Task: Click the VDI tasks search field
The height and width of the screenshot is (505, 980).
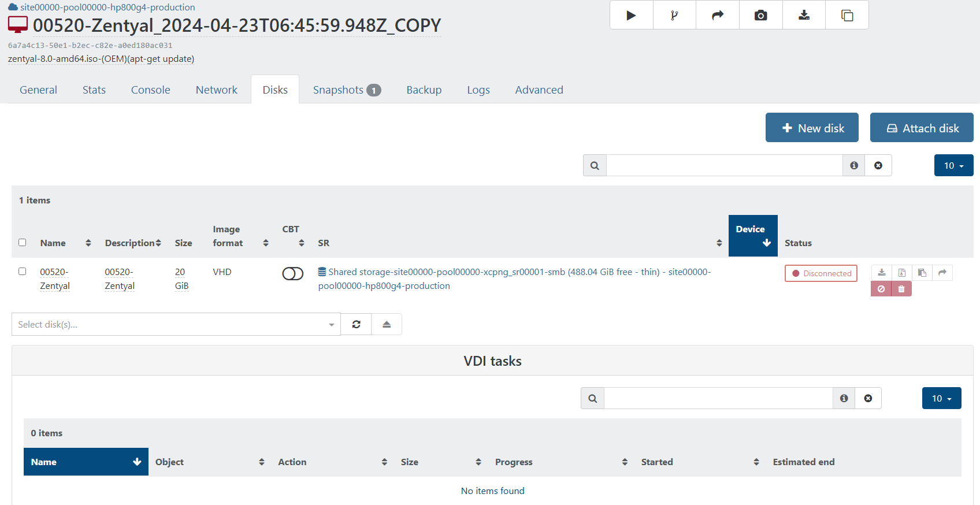Action: pyautogui.click(x=718, y=399)
